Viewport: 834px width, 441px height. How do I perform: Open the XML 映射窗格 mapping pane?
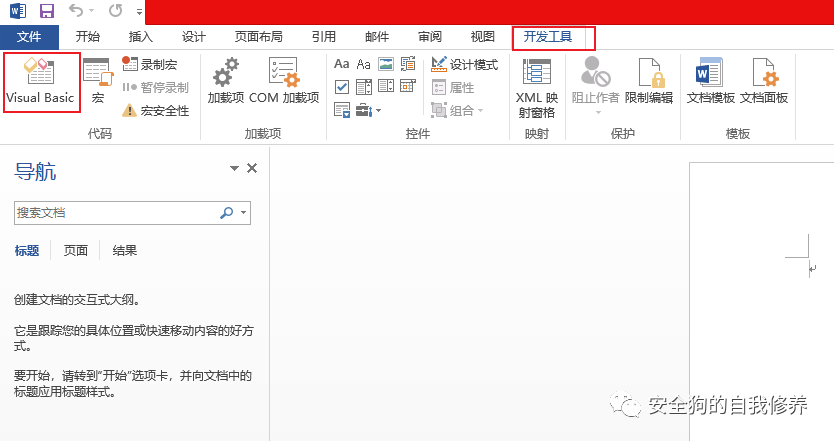tap(537, 88)
